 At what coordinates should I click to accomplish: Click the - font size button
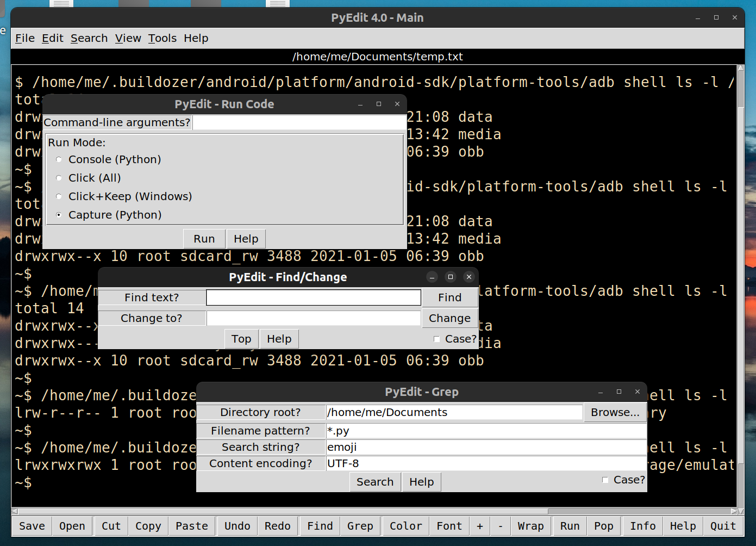point(501,526)
